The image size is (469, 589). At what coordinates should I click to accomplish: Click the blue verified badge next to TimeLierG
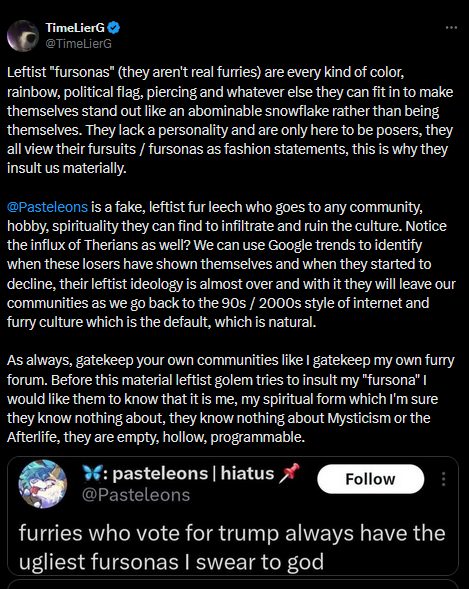click(114, 28)
